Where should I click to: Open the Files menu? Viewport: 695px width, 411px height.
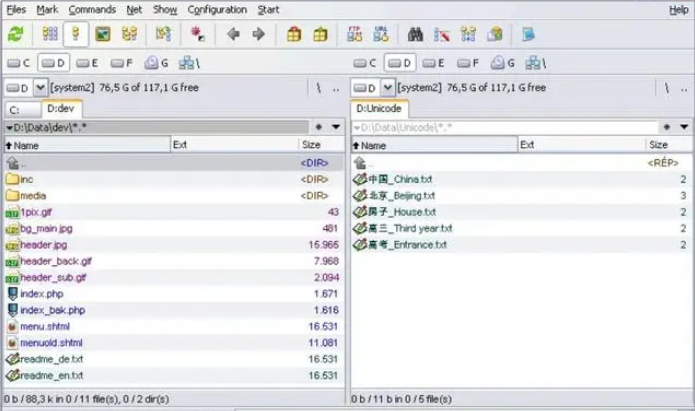(16, 9)
